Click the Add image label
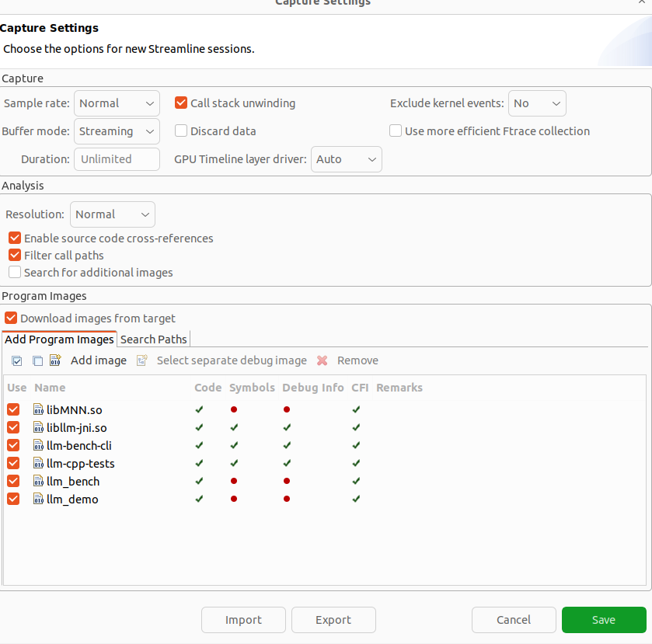The height and width of the screenshot is (644, 652). [x=99, y=360]
